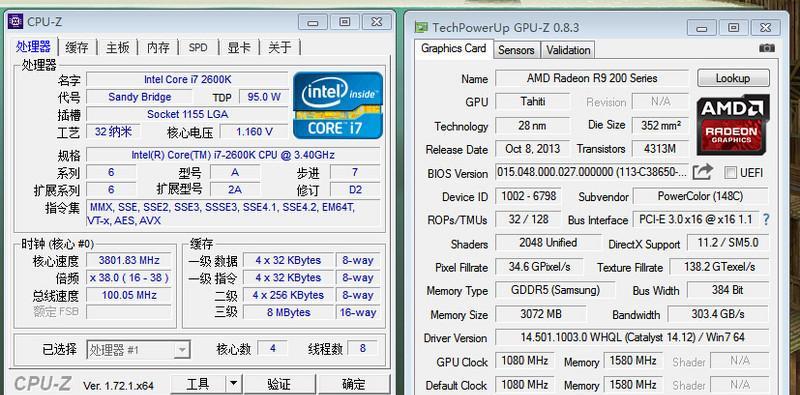This screenshot has width=800, height=395.
Task: Click the 1002 - 6798 device ID value
Action: (528, 196)
